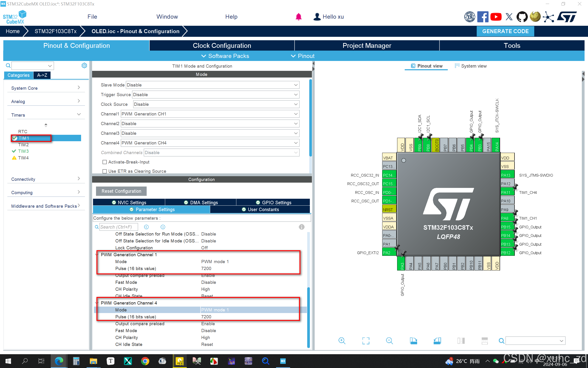Click the pin search magnifier icon

[x=501, y=341]
